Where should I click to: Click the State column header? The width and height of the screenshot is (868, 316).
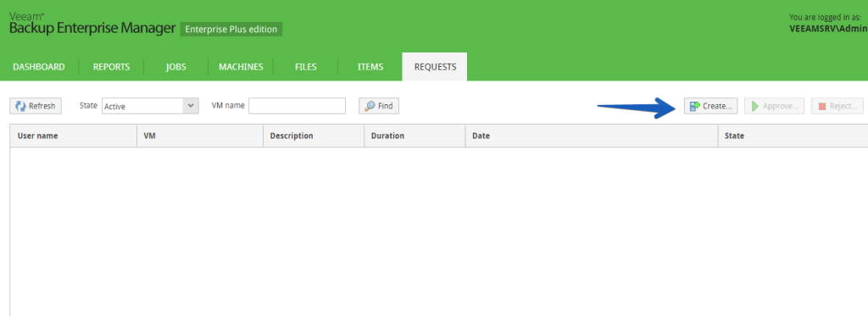793,136
